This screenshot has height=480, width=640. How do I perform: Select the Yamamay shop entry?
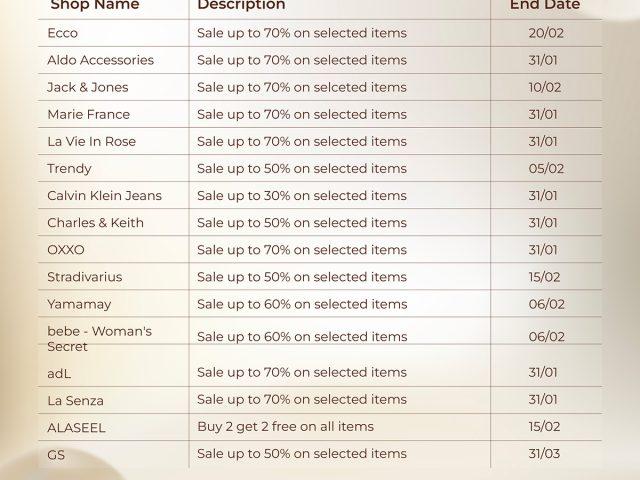(x=79, y=303)
